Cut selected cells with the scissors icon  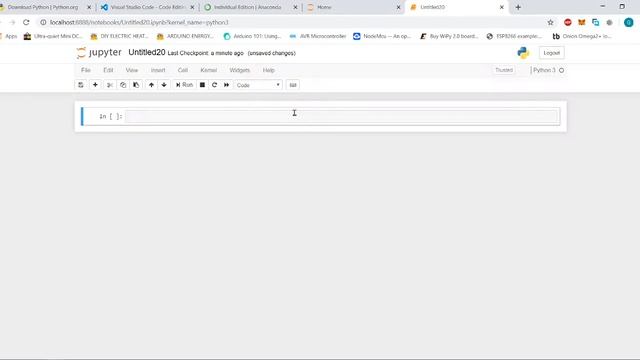(x=110, y=85)
